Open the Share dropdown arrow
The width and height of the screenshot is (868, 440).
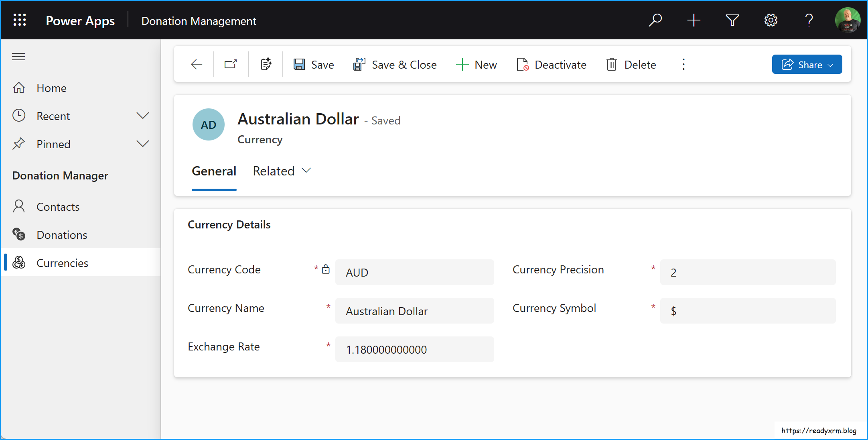[830, 64]
